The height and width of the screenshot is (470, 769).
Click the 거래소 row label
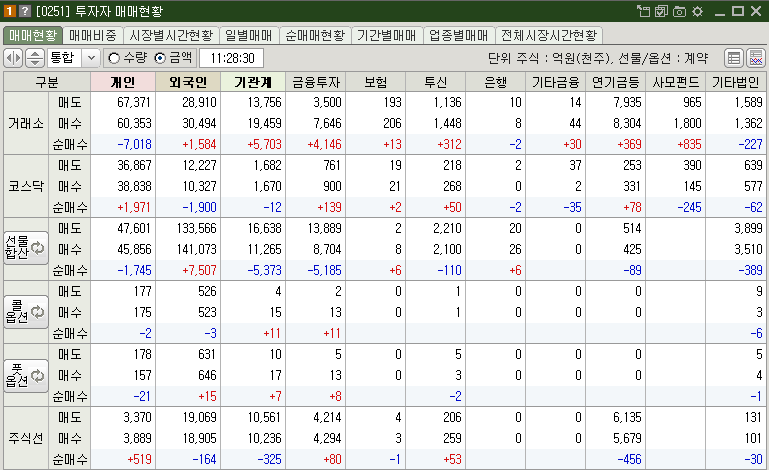(x=26, y=123)
